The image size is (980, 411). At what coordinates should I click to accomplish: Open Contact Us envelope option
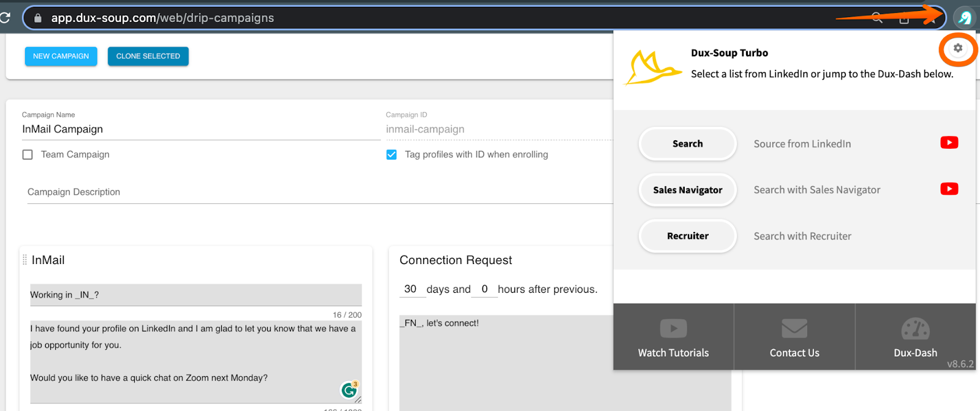coord(794,337)
